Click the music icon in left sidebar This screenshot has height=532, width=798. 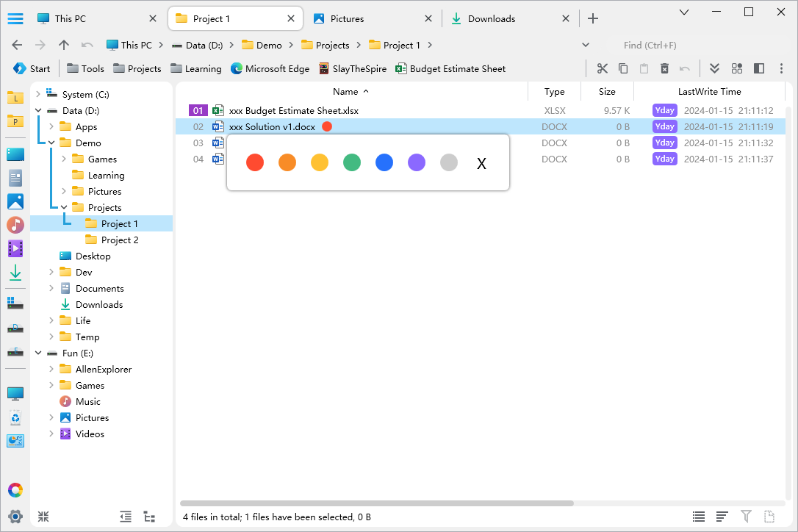tap(15, 225)
